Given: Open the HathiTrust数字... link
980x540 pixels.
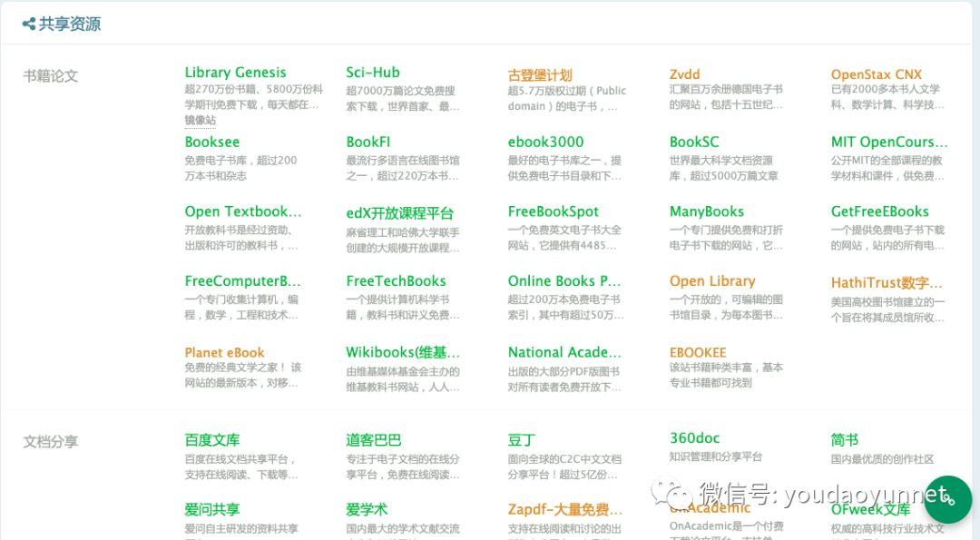Looking at the screenshot, I should (x=887, y=283).
